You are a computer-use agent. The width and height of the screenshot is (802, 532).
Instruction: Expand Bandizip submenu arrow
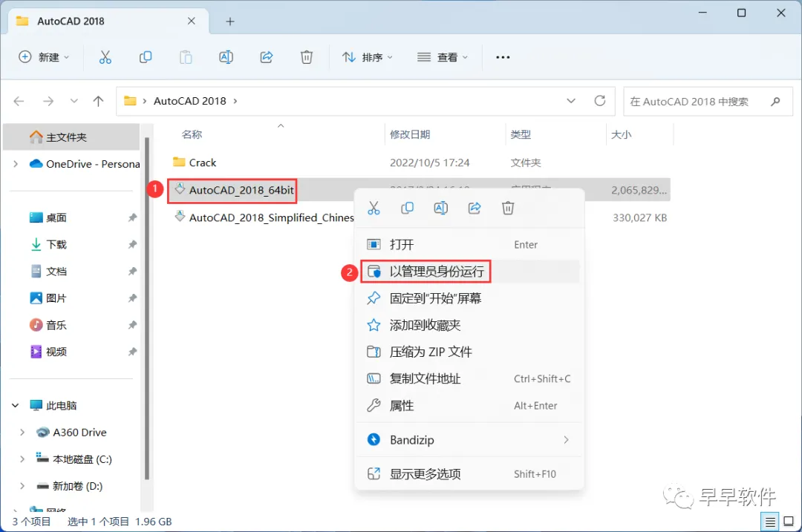pyautogui.click(x=566, y=440)
